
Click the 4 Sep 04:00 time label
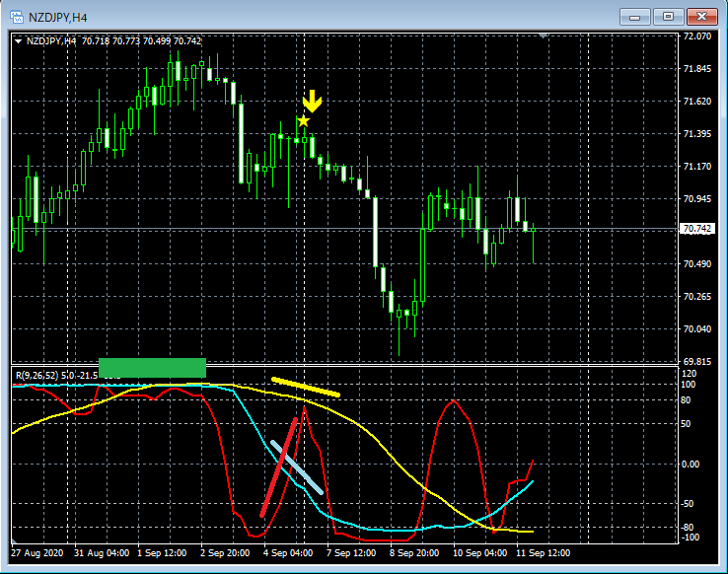pyautogui.click(x=288, y=553)
